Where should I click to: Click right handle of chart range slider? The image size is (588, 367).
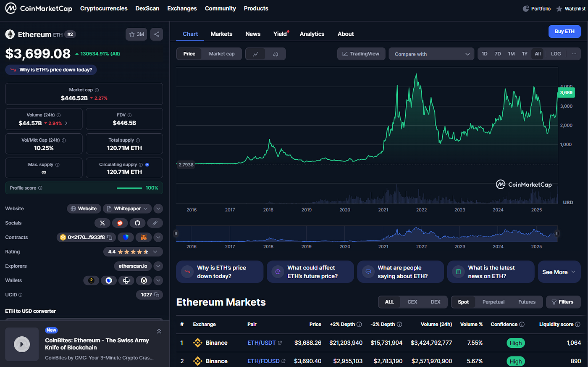557,233
